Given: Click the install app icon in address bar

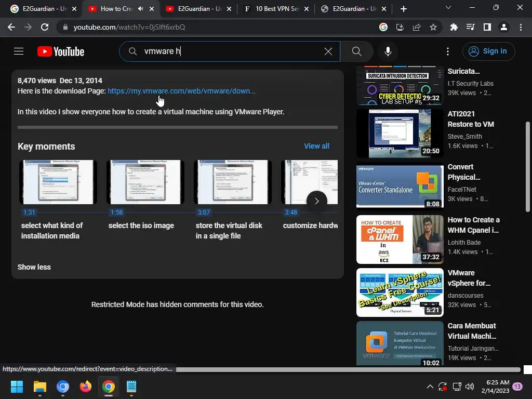Looking at the screenshot, I should [400, 27].
